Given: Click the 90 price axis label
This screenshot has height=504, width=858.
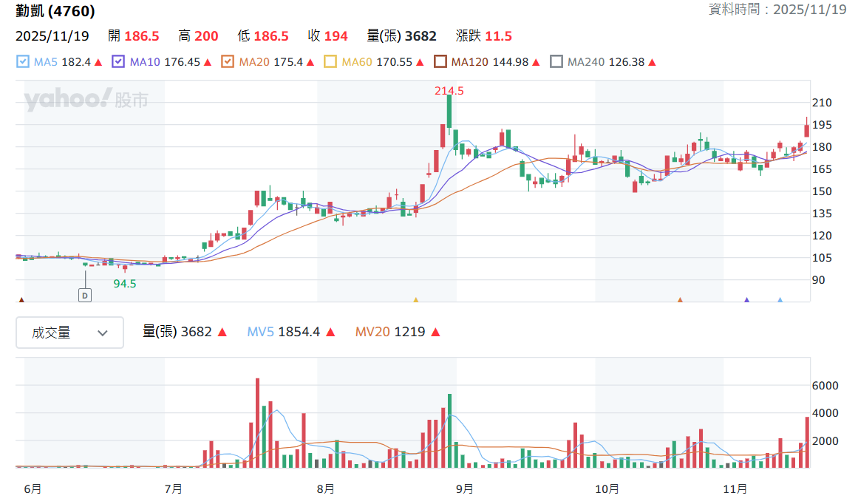Looking at the screenshot, I should point(819,279).
